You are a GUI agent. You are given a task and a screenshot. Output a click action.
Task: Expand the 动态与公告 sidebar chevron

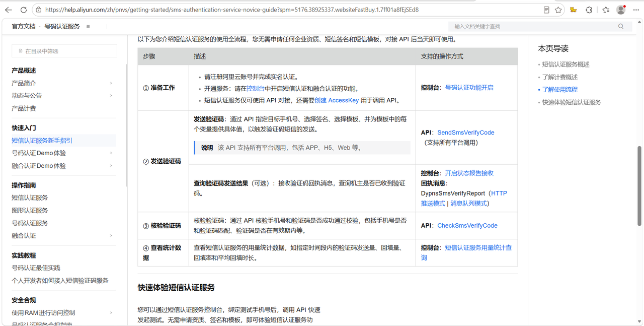[x=111, y=96]
